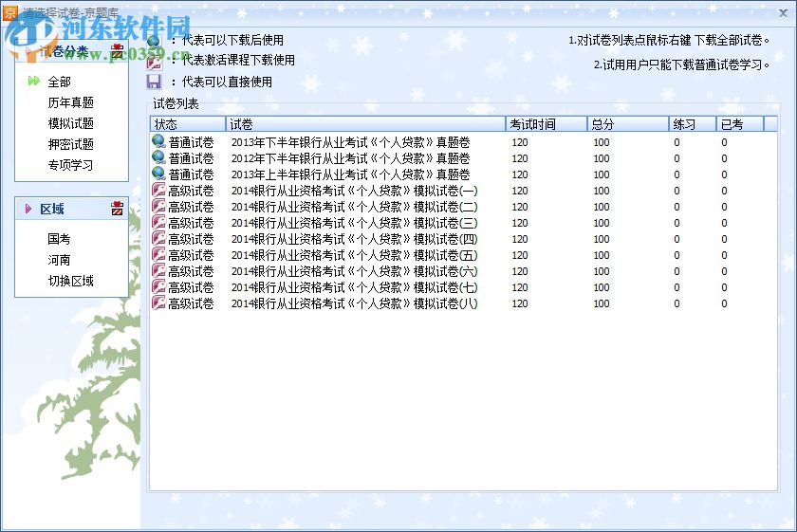Select 2014银行从业资格考试 模拟试卷(七) title

pyautogui.click(x=354, y=287)
